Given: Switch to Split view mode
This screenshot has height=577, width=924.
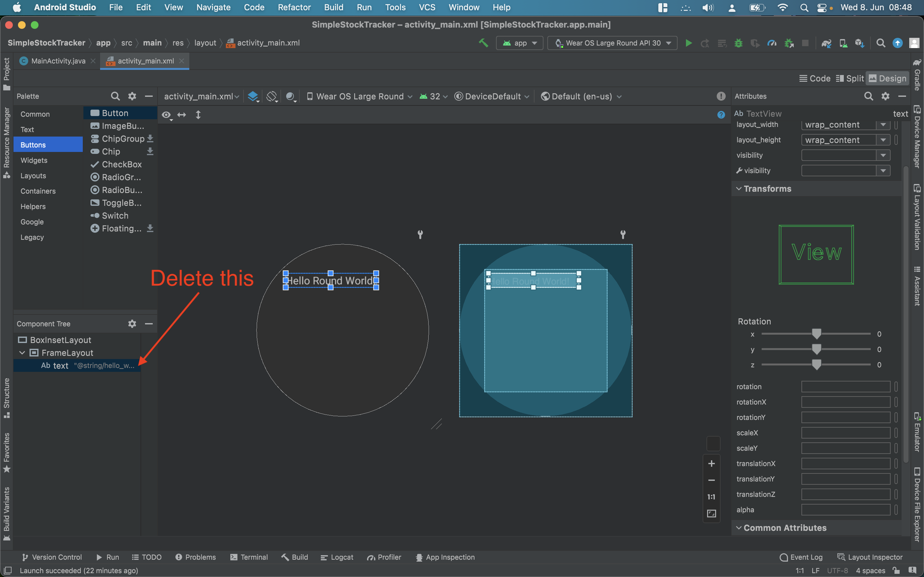Looking at the screenshot, I should (850, 79).
